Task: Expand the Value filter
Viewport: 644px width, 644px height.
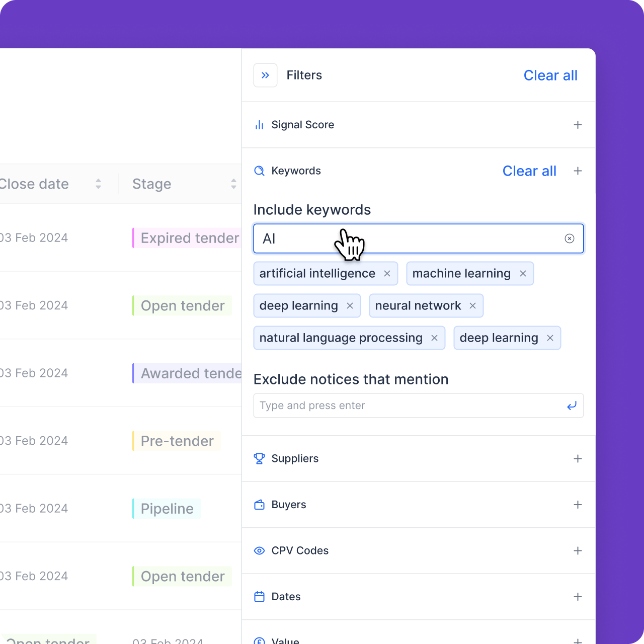Action: (578, 641)
